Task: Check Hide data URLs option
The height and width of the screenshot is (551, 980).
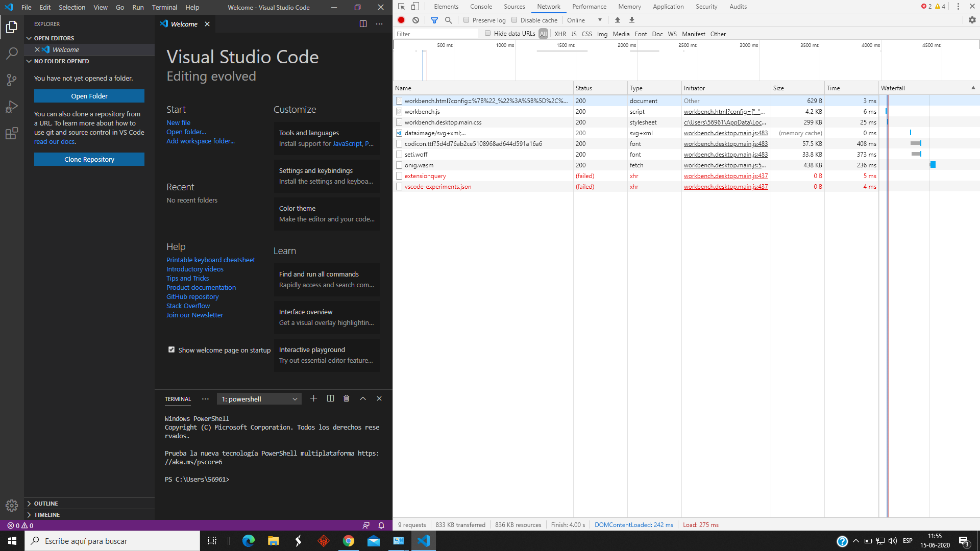Action: pos(487,33)
